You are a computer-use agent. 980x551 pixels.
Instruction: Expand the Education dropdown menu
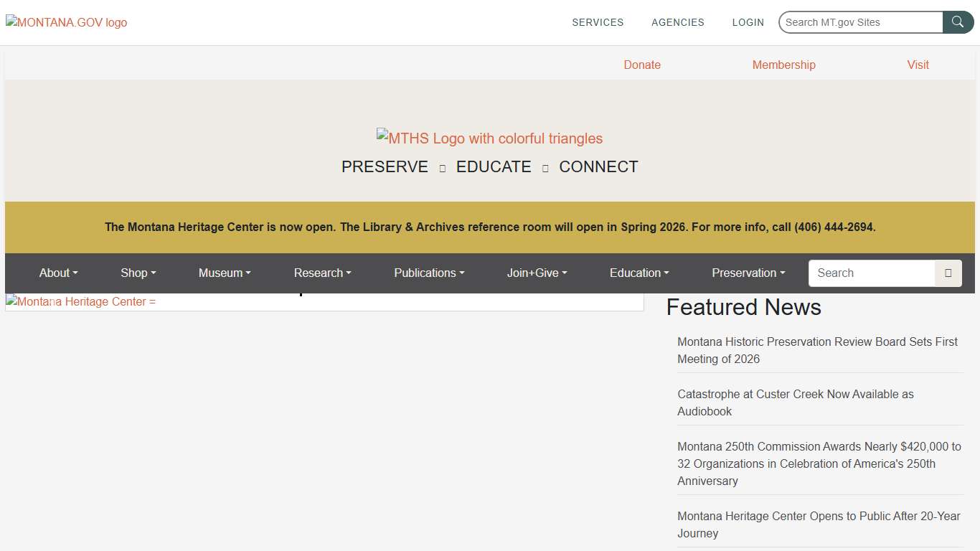[639, 273]
